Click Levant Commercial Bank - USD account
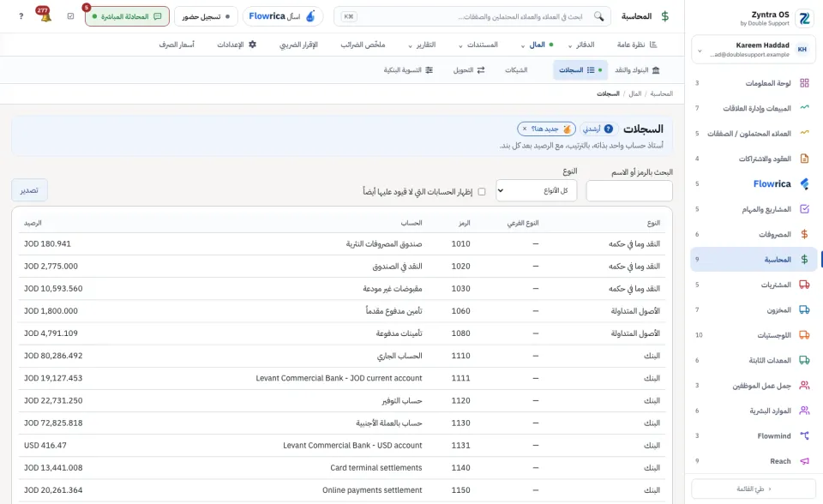 pos(352,445)
